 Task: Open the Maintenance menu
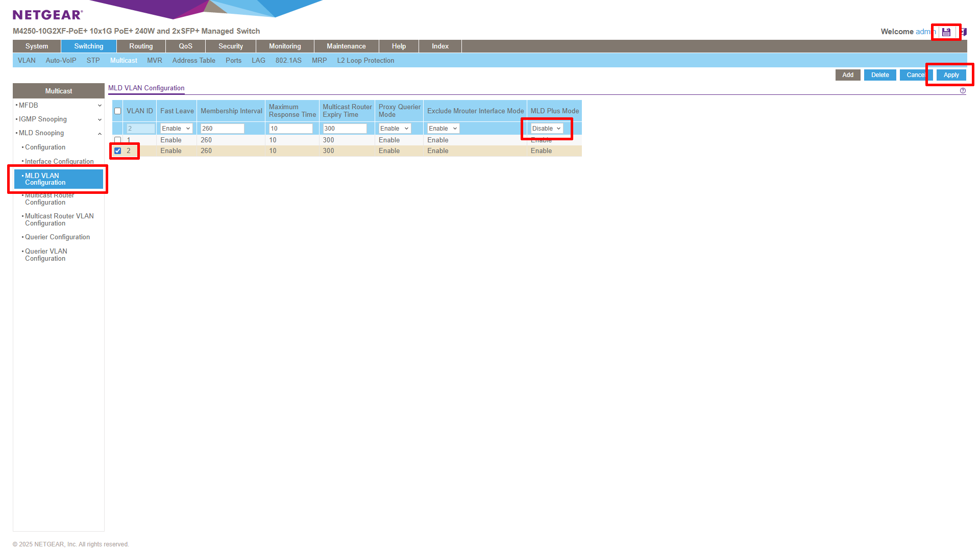[x=346, y=46]
